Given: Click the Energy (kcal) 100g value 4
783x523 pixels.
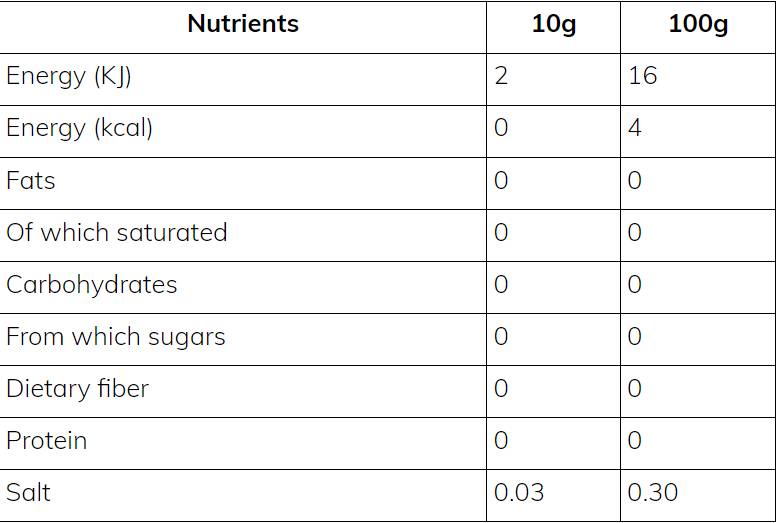Looking at the screenshot, I should click(x=634, y=128).
